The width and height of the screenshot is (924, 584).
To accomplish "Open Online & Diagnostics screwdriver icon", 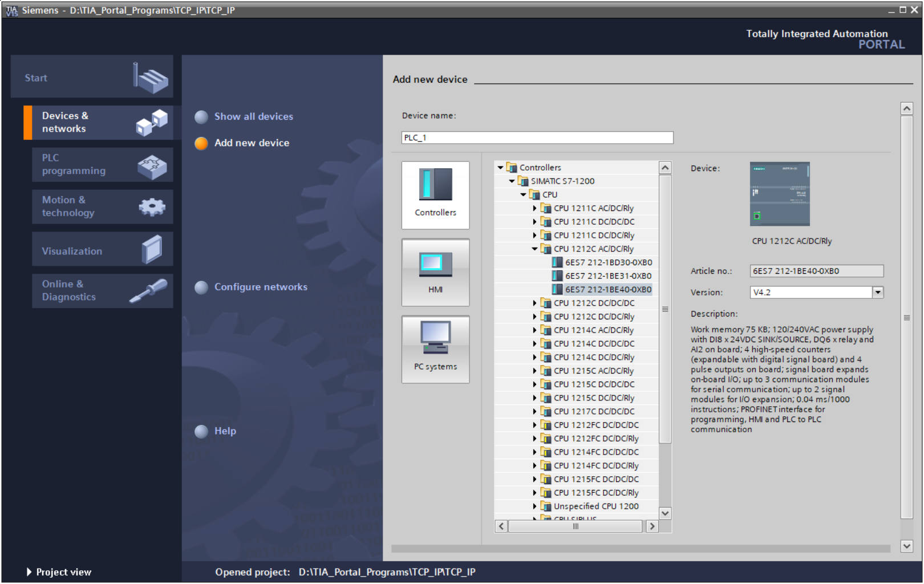I will click(x=148, y=291).
